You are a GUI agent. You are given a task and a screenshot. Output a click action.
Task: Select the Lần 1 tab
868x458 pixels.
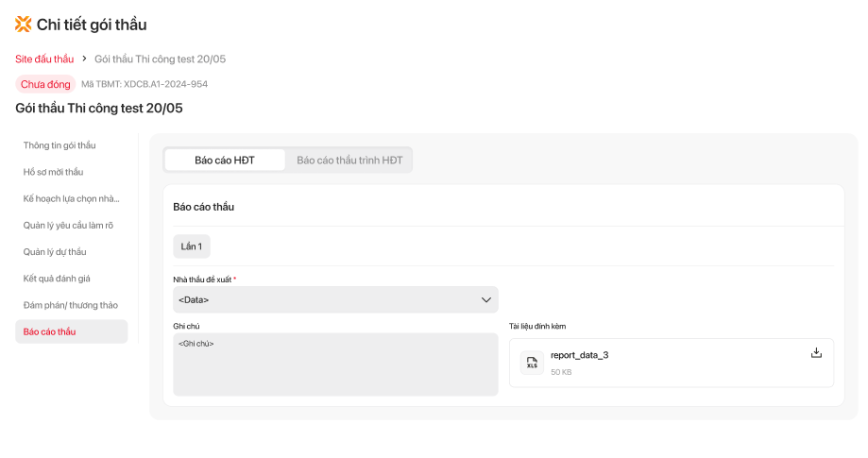pyautogui.click(x=192, y=246)
